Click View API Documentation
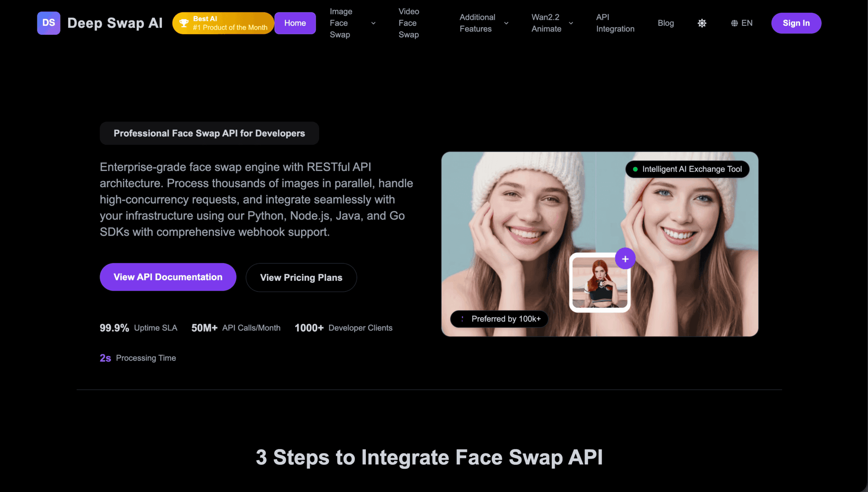 167,277
